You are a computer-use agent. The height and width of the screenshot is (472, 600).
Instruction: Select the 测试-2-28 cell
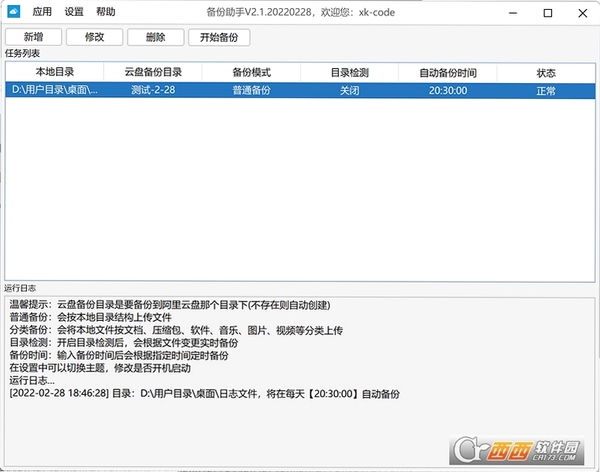point(153,90)
